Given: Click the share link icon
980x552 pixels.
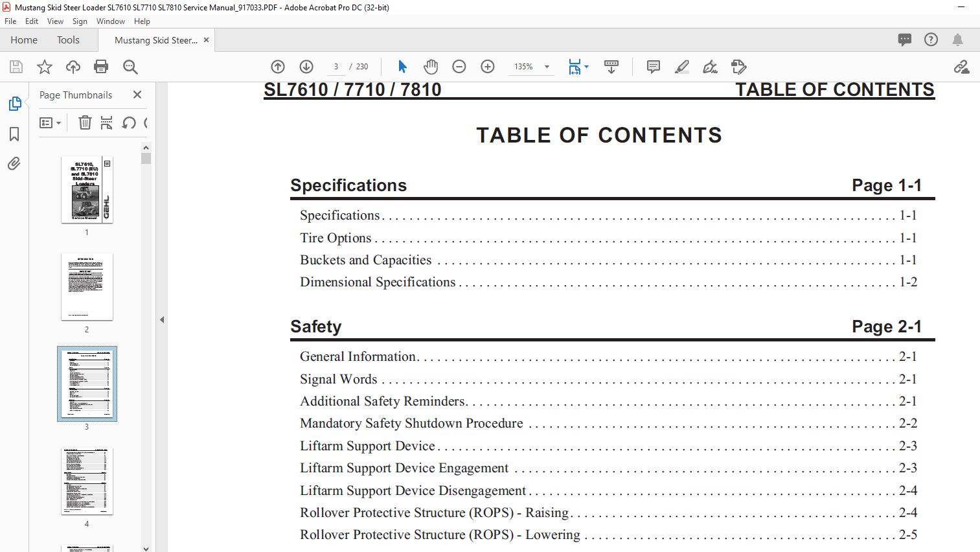Looking at the screenshot, I should pyautogui.click(x=961, y=67).
